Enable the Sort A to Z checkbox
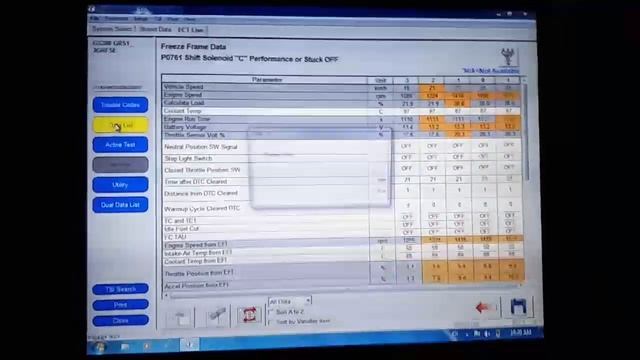640x360 pixels. 271,312
